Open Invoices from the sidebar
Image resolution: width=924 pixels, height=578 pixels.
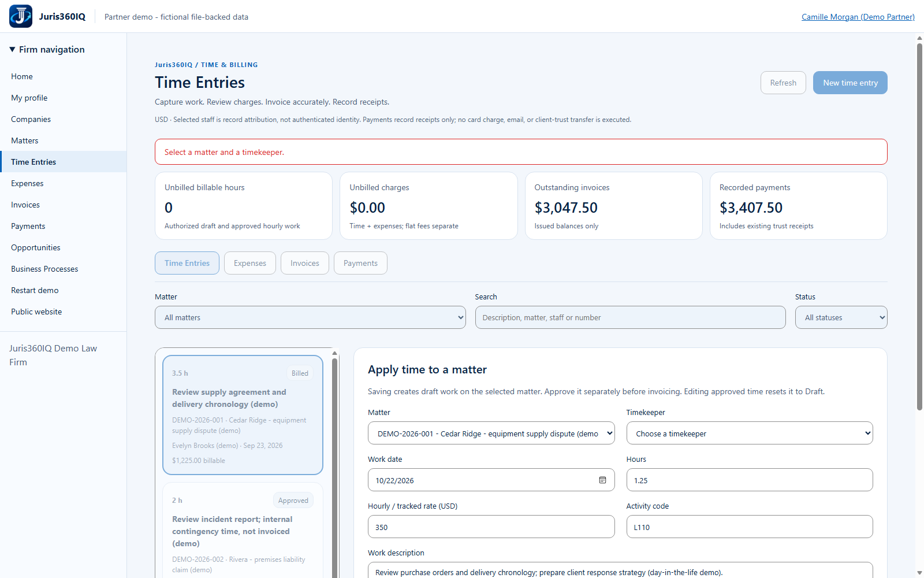tap(63, 205)
